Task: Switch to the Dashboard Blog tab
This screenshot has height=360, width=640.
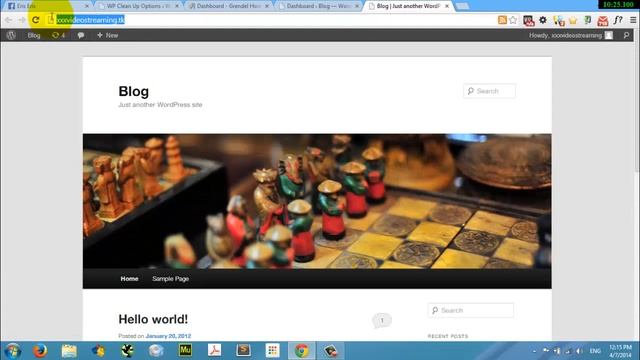Action: coord(319,6)
